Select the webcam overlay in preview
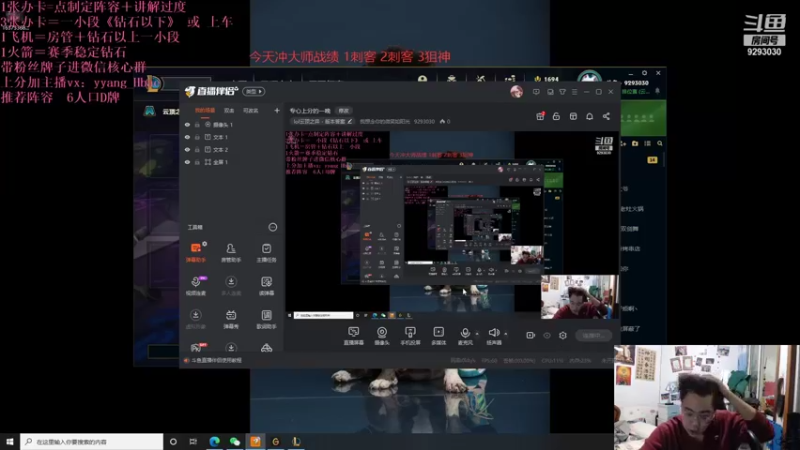The height and width of the screenshot is (450, 800). coord(580,297)
